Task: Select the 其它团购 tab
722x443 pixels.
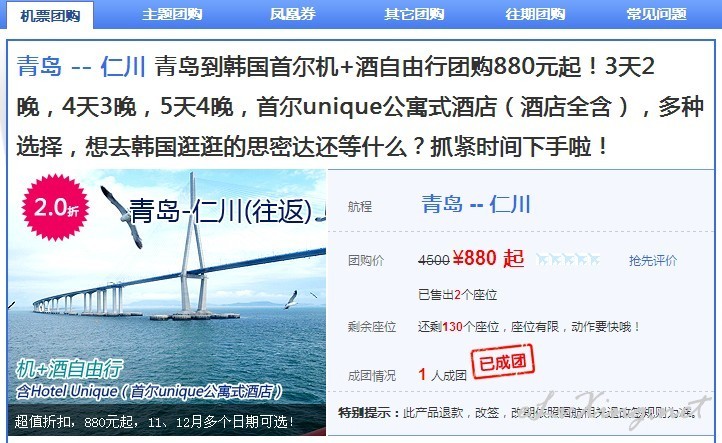Action: 414,14
